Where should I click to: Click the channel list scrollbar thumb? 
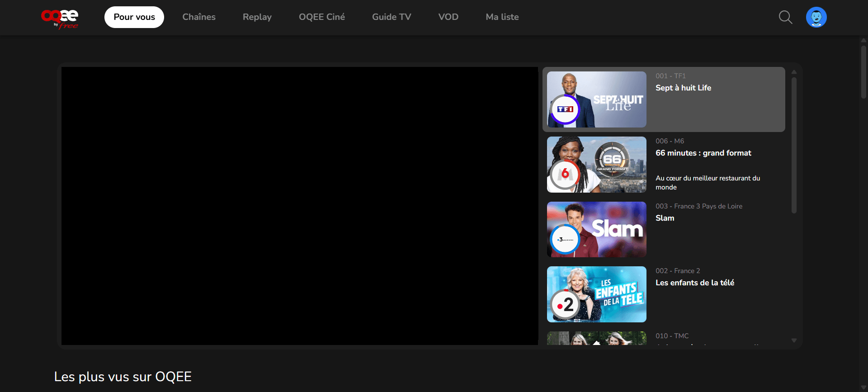794,145
